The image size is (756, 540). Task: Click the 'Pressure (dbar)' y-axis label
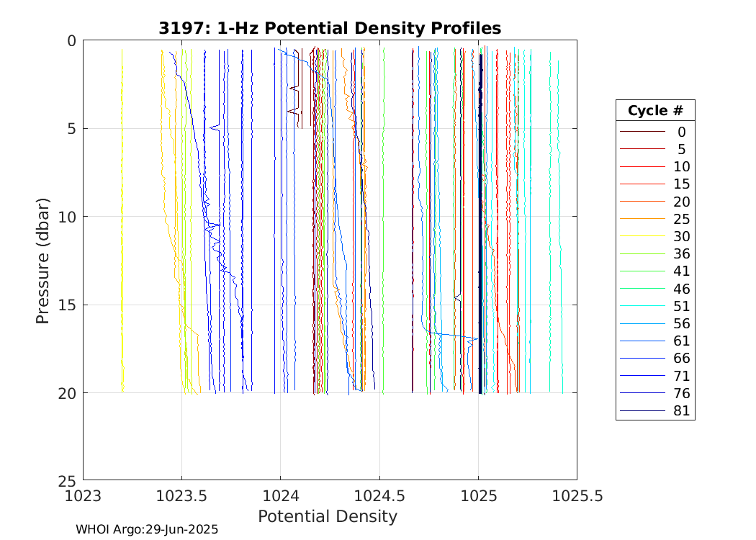click(x=42, y=261)
